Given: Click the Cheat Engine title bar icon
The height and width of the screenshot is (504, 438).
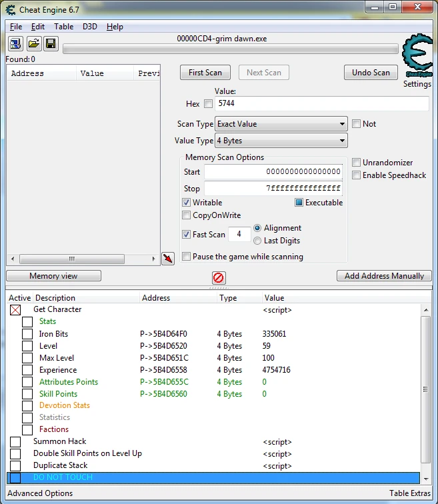Looking at the screenshot, I should pos(11,10).
